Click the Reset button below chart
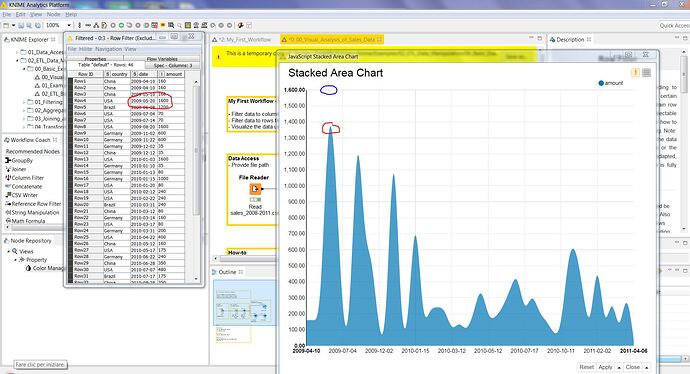690x374 pixels. [x=586, y=367]
